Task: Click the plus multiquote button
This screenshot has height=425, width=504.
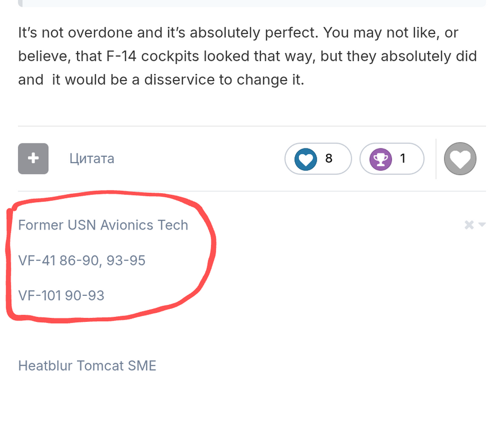Action: (x=33, y=159)
